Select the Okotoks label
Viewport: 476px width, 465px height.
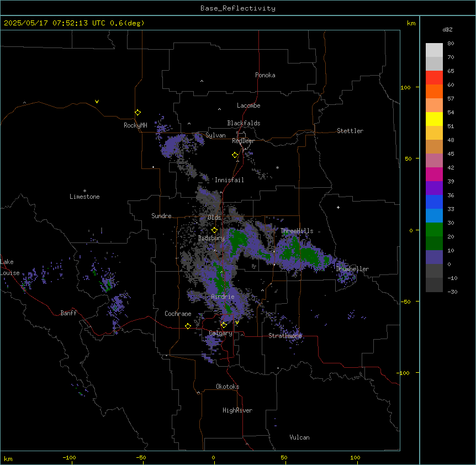pyautogui.click(x=228, y=387)
